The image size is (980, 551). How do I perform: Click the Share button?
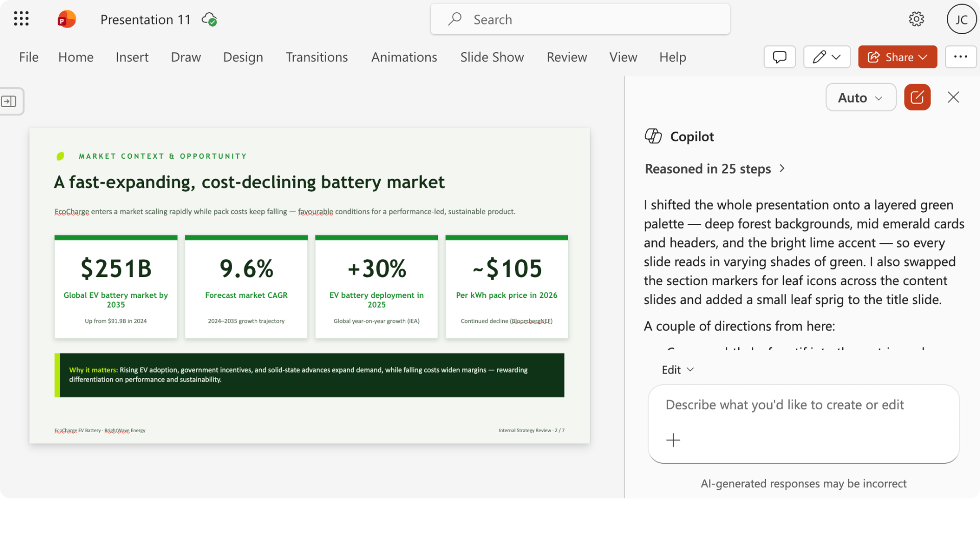[897, 57]
